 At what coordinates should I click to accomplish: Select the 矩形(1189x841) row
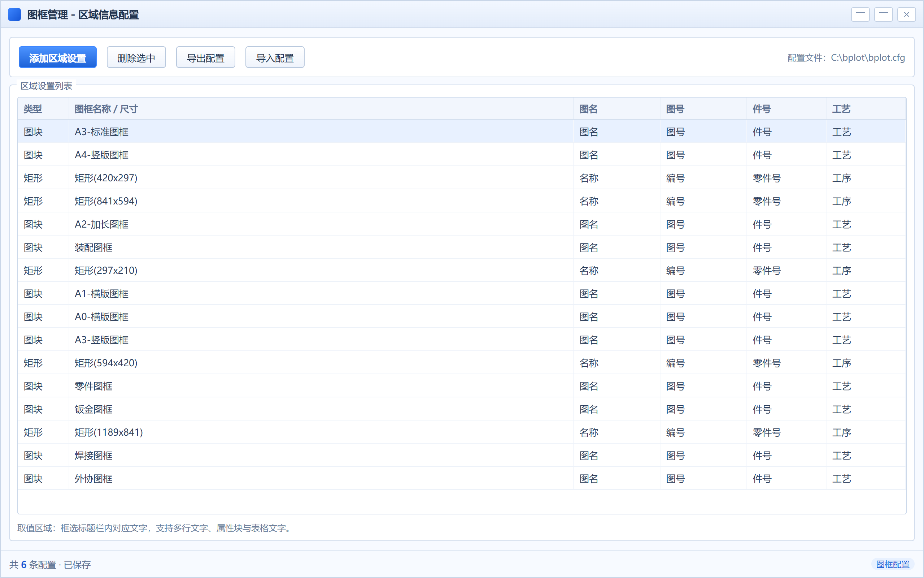tap(462, 432)
